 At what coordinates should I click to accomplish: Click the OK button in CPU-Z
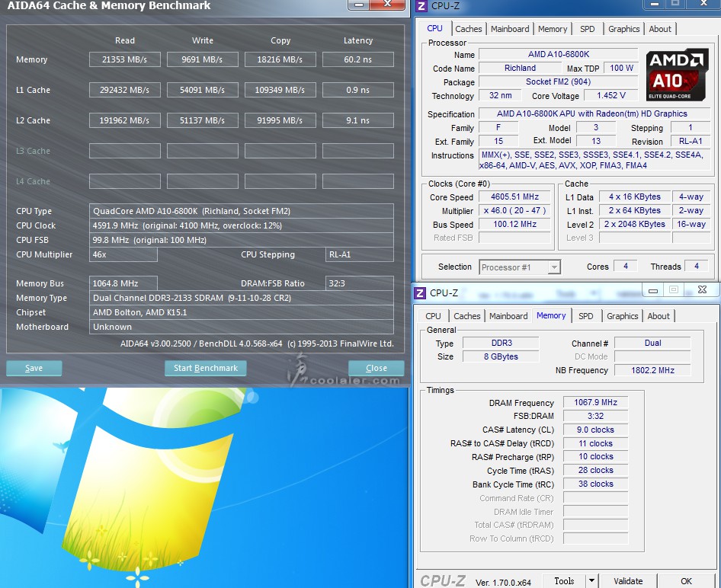[686, 580]
